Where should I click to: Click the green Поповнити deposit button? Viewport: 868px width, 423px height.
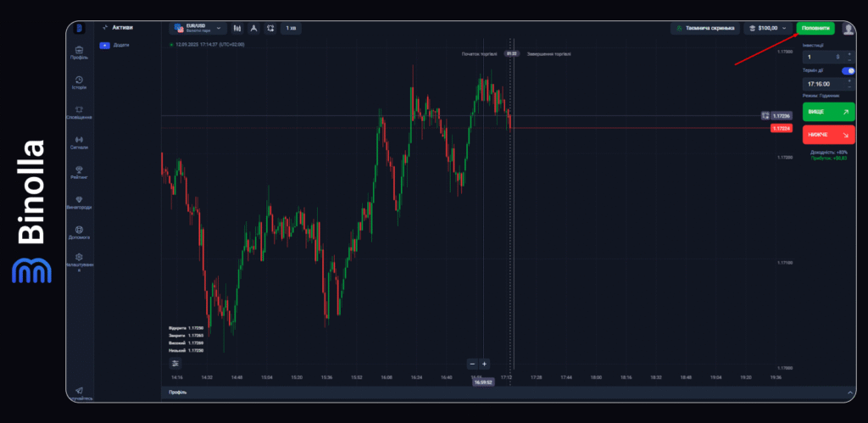(x=815, y=28)
